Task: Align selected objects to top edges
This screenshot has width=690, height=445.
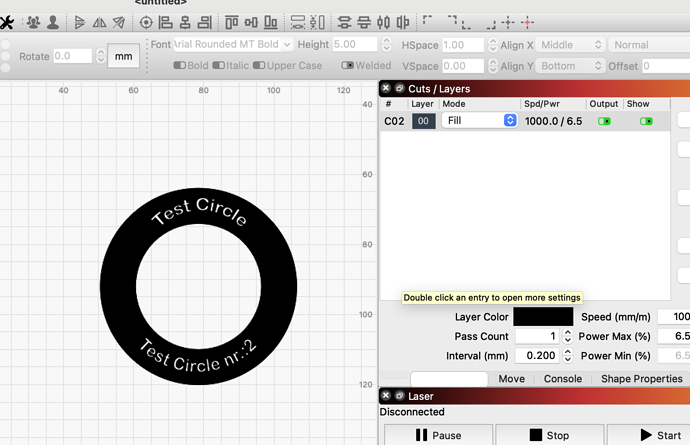Action: click(x=231, y=22)
